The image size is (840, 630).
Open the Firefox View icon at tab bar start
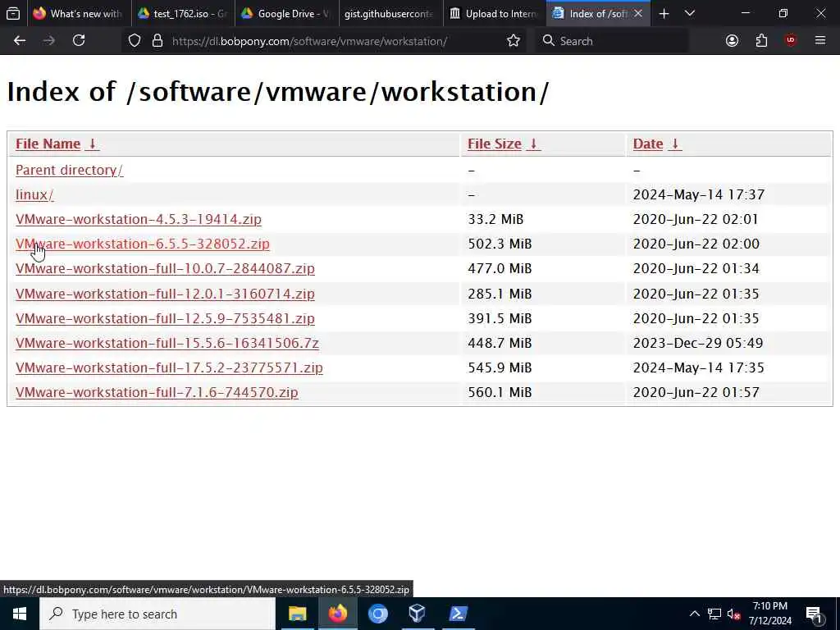point(13,14)
